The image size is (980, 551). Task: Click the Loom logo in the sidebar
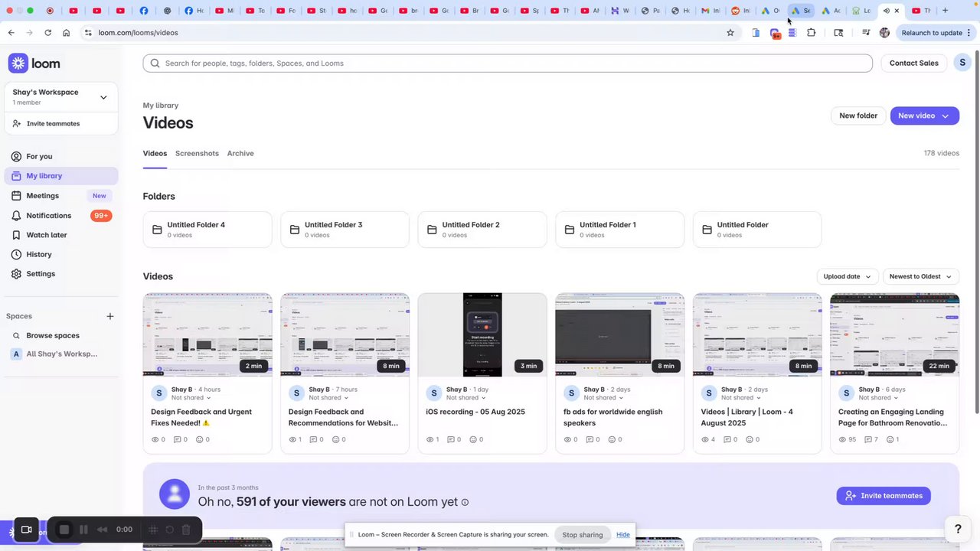pos(34,64)
